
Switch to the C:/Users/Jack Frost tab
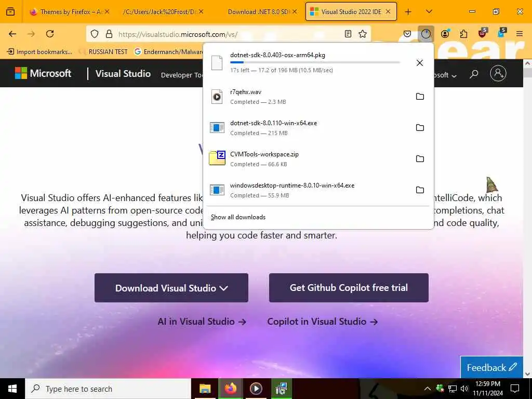pyautogui.click(x=160, y=11)
